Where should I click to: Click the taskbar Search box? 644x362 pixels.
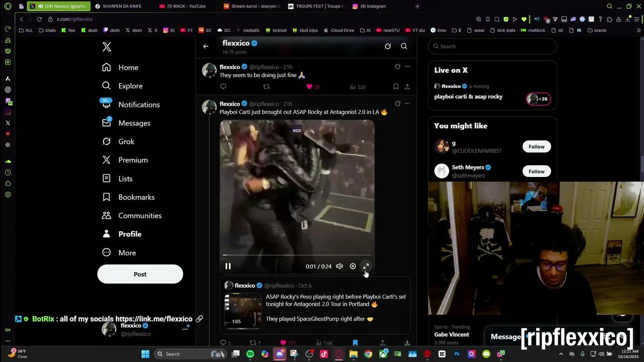(190, 354)
